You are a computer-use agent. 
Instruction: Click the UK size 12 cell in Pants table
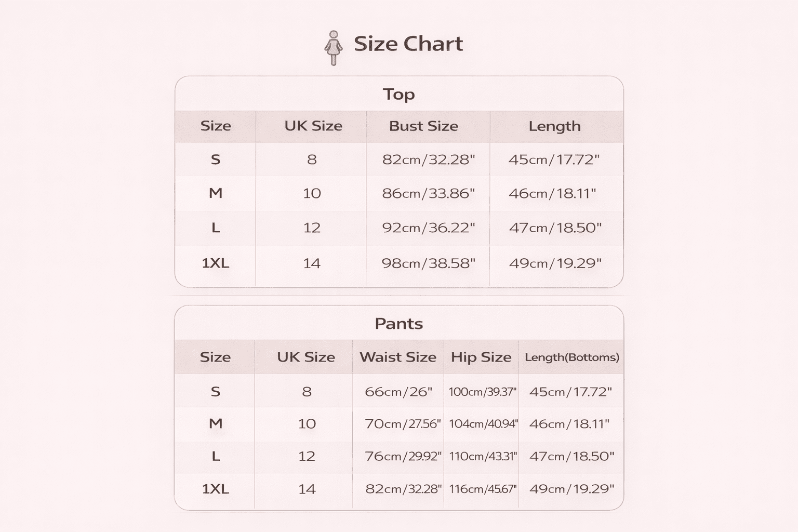[x=307, y=456]
